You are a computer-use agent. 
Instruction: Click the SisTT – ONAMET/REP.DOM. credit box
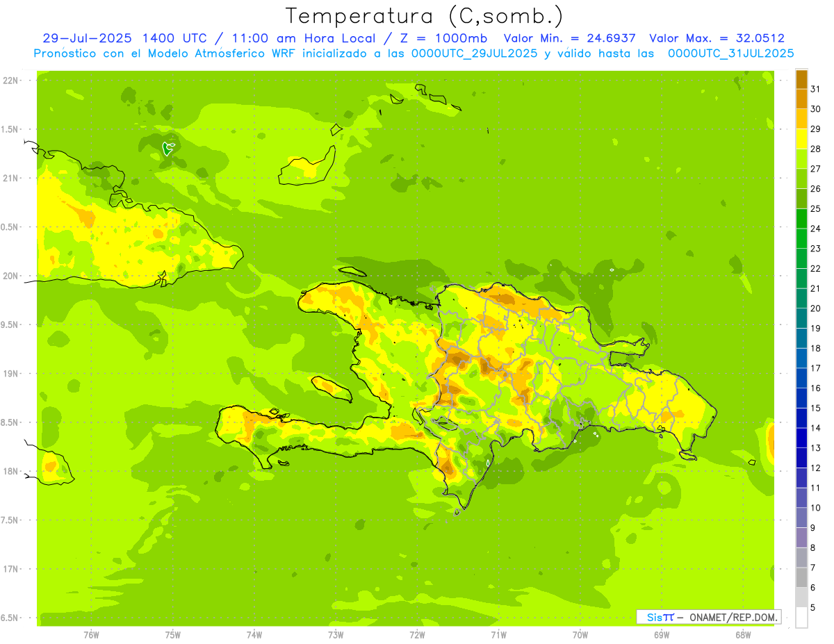point(709,617)
